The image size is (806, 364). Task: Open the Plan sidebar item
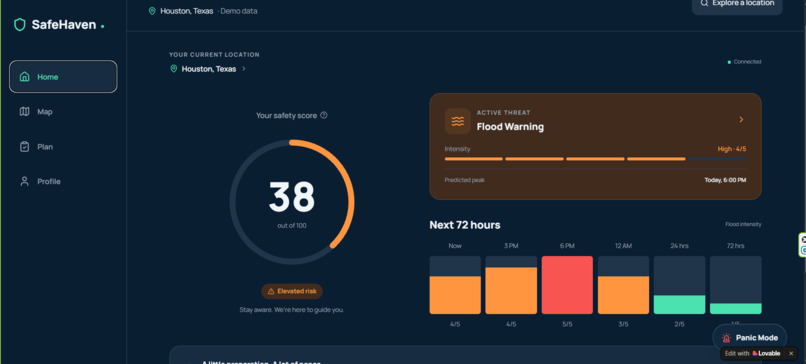click(x=63, y=147)
